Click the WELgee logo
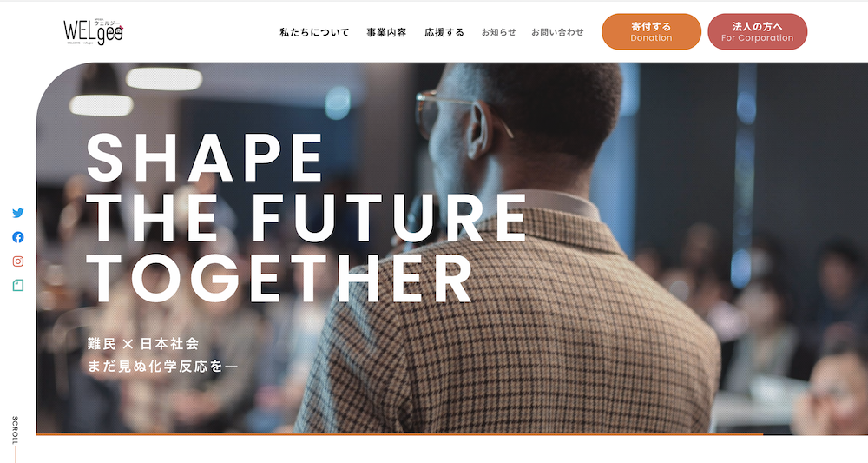Viewport: 868px width, 463px height. [93, 31]
